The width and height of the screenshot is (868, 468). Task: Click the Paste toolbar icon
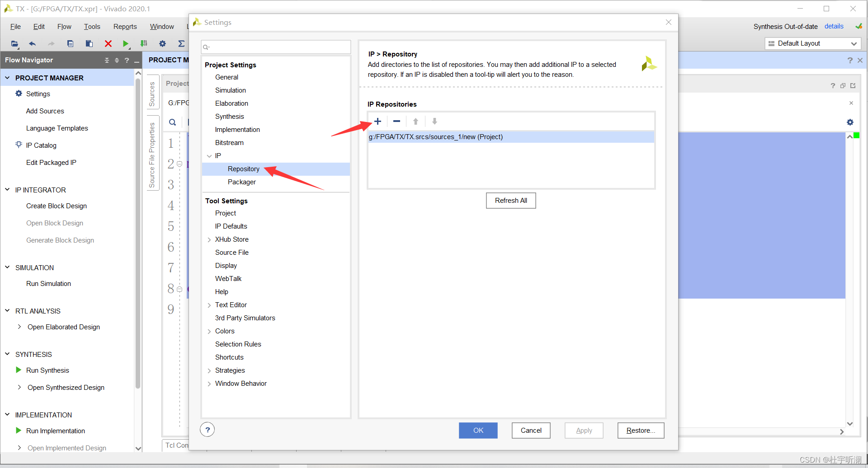pyautogui.click(x=89, y=44)
